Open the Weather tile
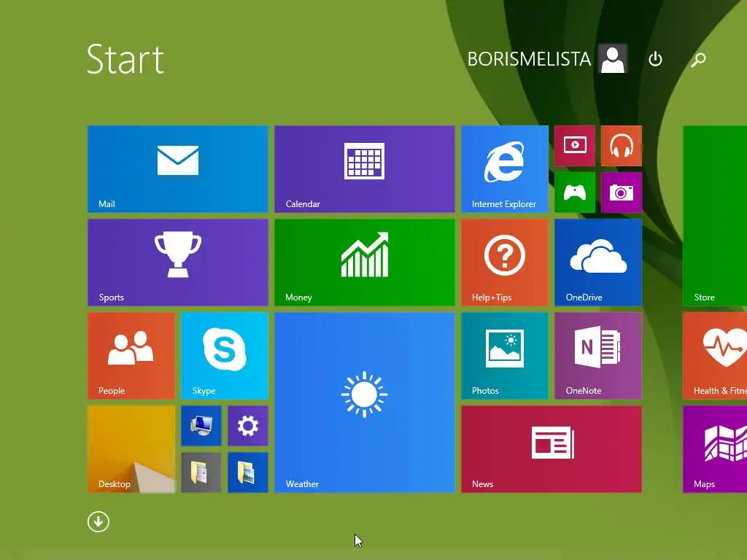747x560 pixels. (x=365, y=402)
